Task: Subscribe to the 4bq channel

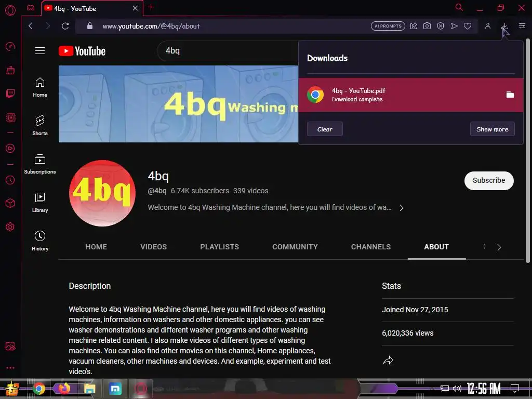Action: click(489, 180)
